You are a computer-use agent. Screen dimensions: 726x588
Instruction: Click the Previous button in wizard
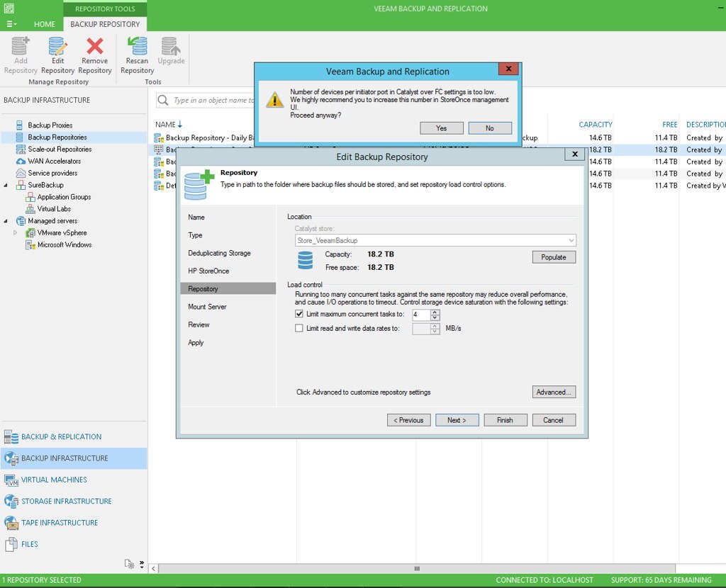409,420
